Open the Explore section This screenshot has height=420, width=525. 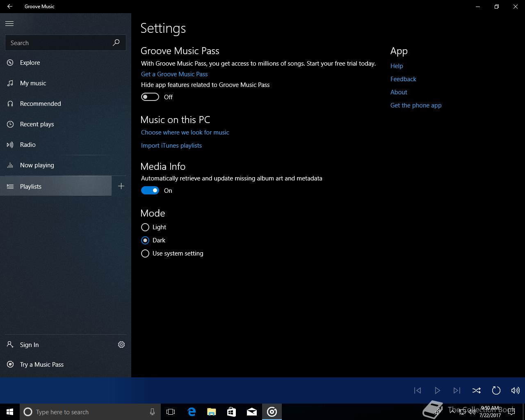66,63
